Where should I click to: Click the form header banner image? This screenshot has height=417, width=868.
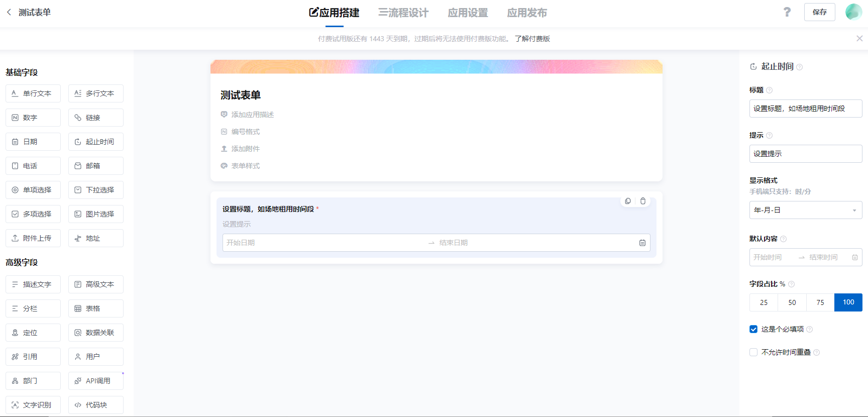437,67
